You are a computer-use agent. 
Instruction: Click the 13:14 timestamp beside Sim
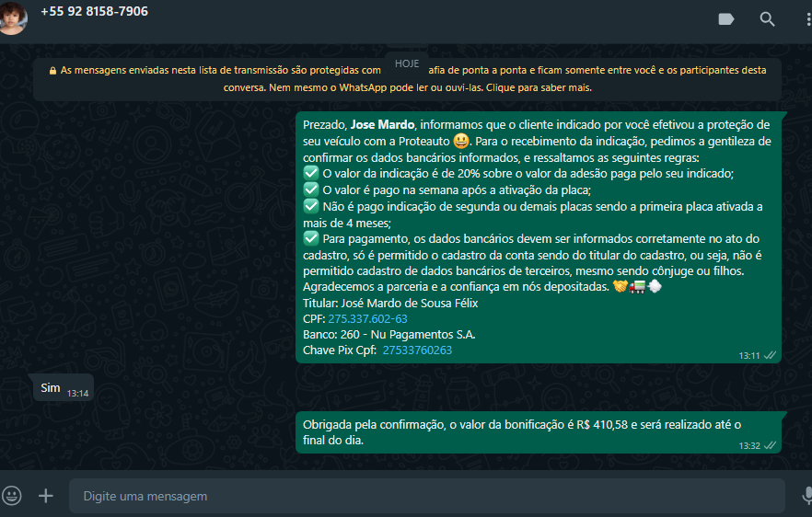coord(77,394)
